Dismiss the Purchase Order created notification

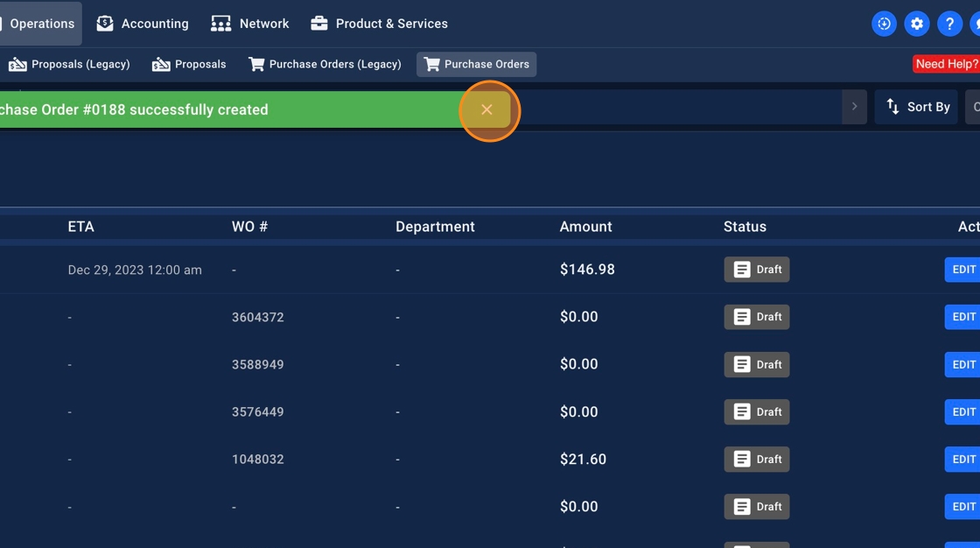pyautogui.click(x=486, y=109)
